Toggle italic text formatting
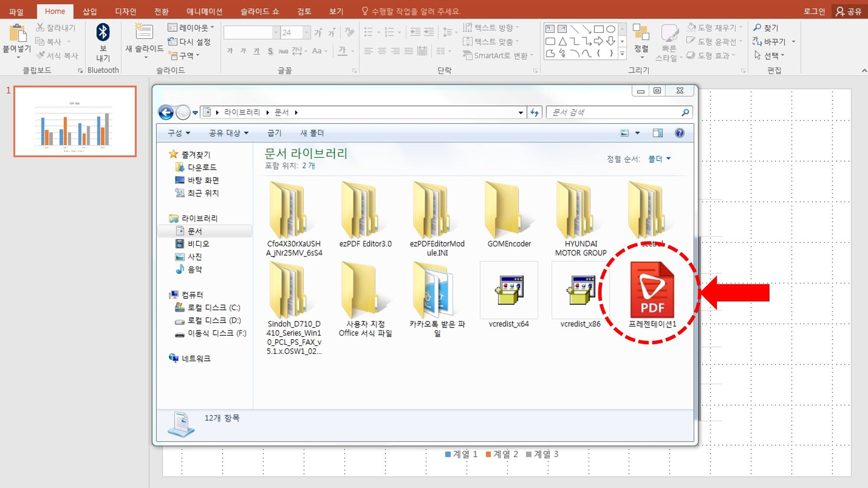Screen dimensions: 868x488 coord(243,51)
